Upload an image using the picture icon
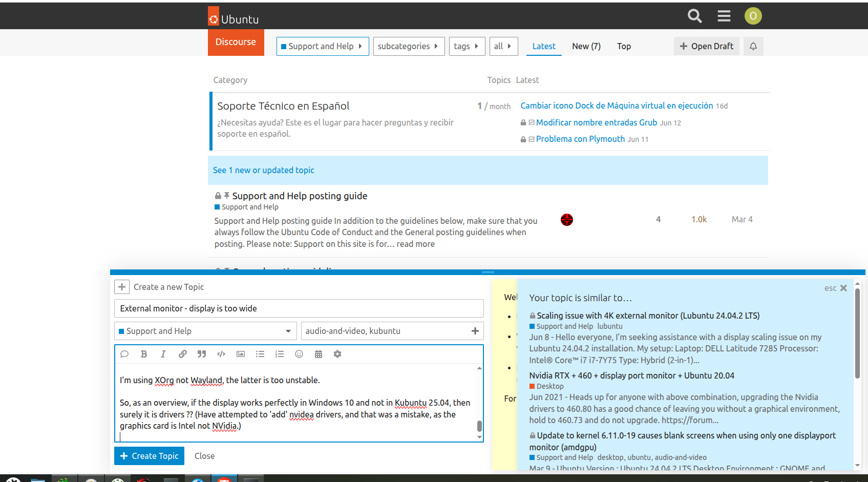 pyautogui.click(x=241, y=354)
